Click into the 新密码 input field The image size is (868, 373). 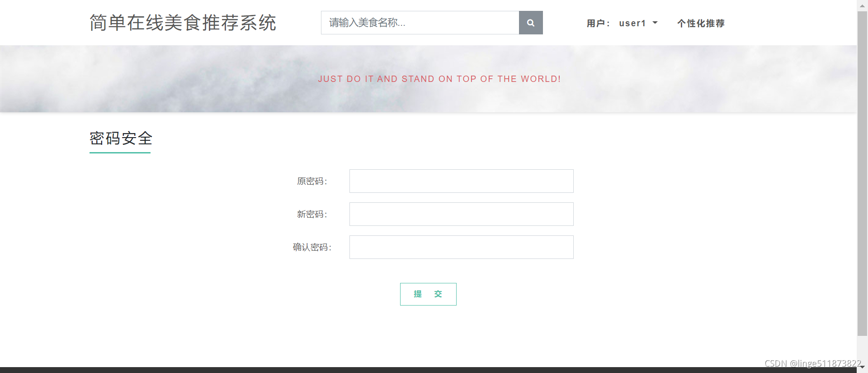tap(461, 214)
